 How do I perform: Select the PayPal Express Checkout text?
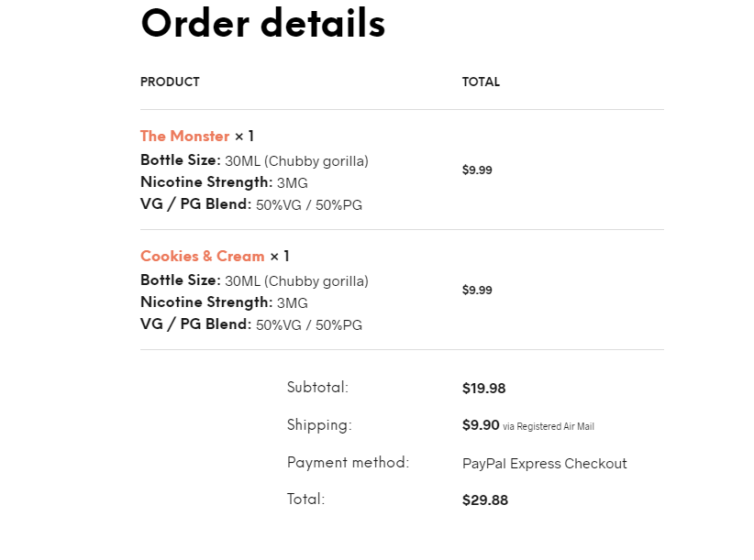click(x=544, y=464)
